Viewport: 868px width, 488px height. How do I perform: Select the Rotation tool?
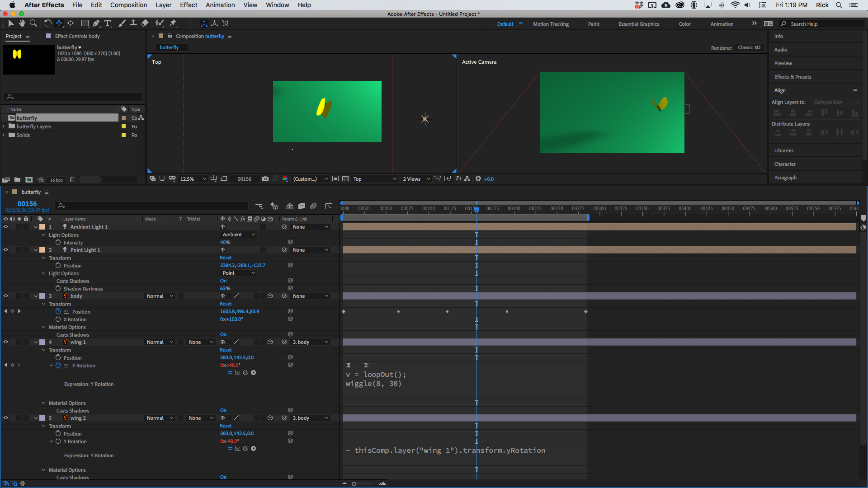47,23
